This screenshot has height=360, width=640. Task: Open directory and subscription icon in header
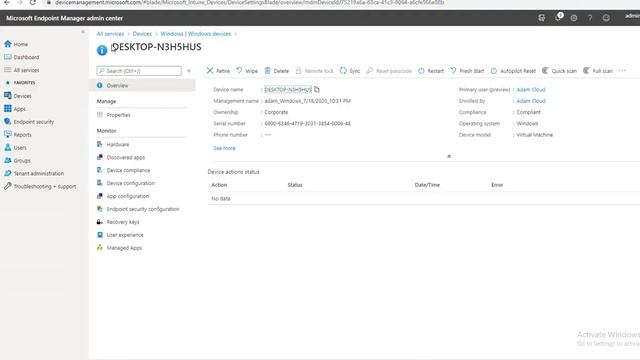[x=542, y=18]
